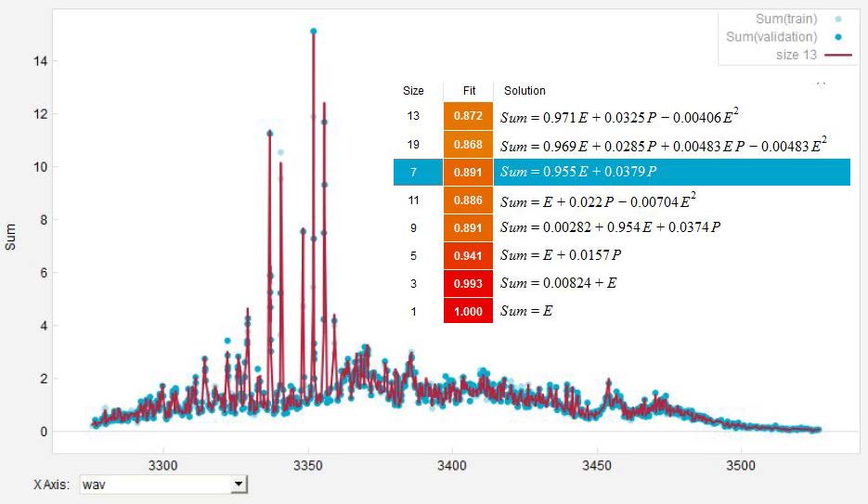
Task: Select the solution with 0.00406 E² term
Action: [x=619, y=117]
